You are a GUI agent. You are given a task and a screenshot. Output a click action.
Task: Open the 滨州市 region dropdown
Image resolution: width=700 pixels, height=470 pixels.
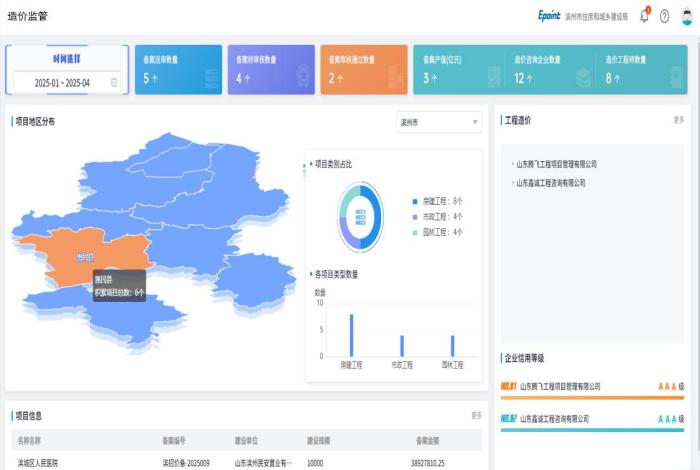(439, 123)
